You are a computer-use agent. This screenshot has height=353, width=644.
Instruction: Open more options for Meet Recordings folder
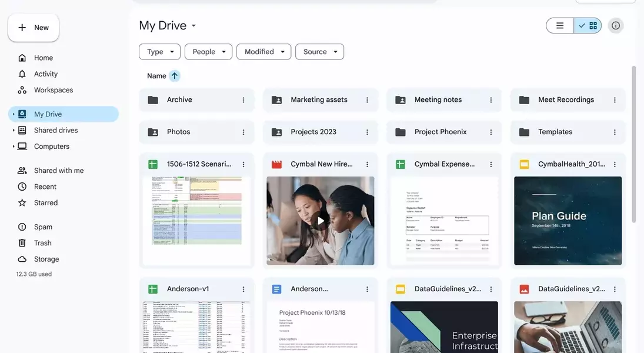click(615, 100)
